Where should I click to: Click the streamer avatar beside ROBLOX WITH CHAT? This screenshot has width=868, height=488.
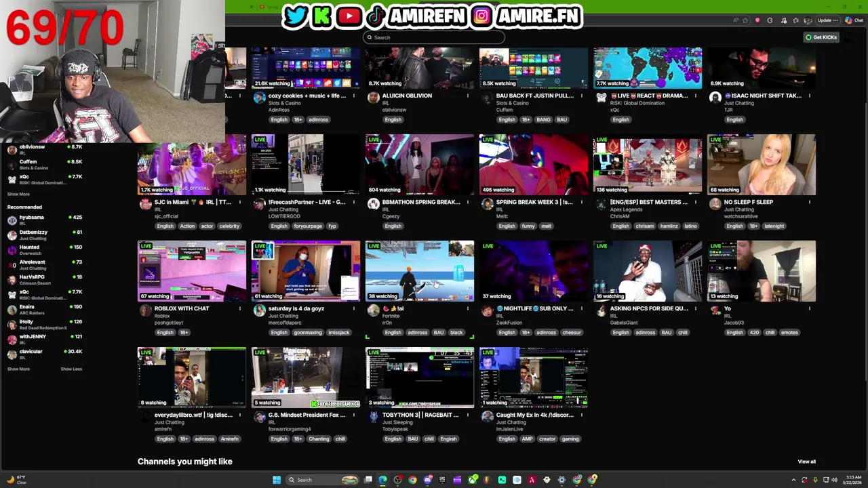click(146, 311)
